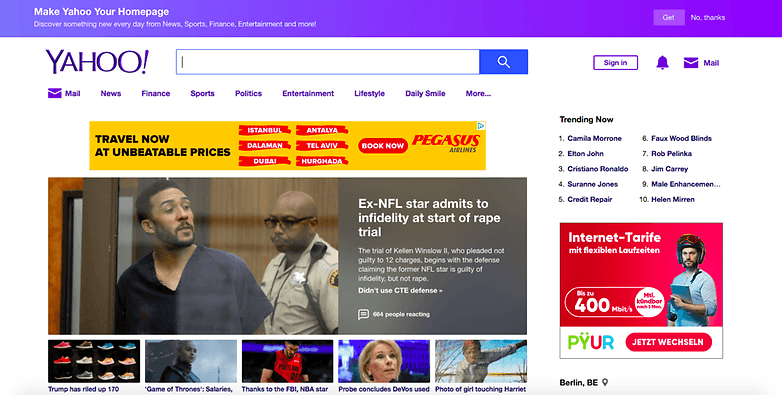This screenshot has width=782, height=395.
Task: Dismiss banner with No, thanks
Action: 708,17
